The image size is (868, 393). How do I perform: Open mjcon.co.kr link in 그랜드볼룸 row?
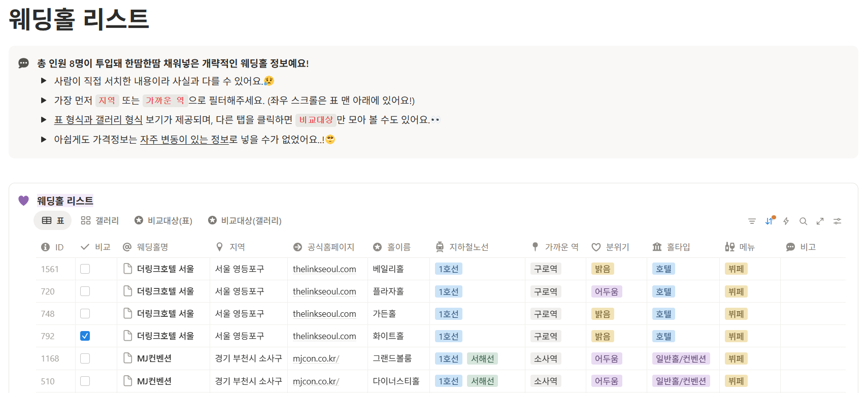316,358
